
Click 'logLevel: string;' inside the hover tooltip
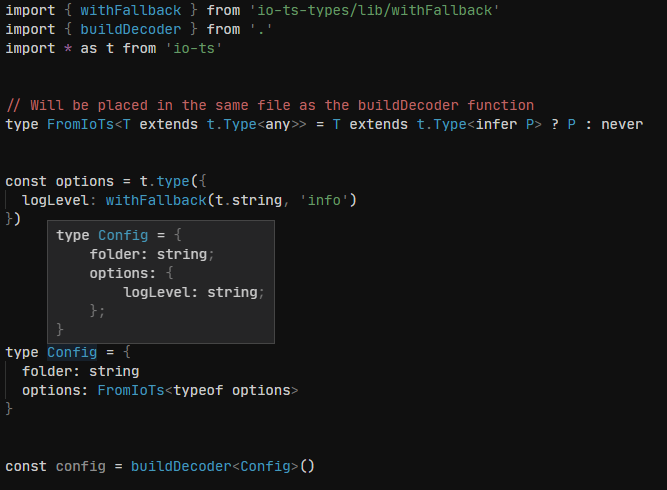click(x=194, y=292)
